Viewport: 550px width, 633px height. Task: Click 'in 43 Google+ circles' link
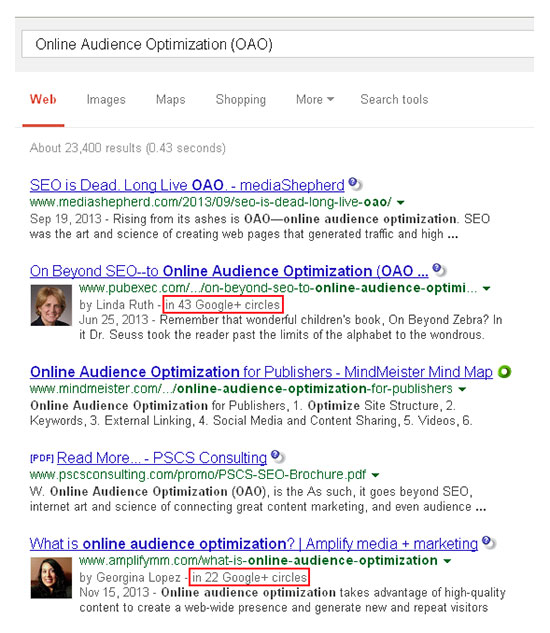click(x=222, y=305)
